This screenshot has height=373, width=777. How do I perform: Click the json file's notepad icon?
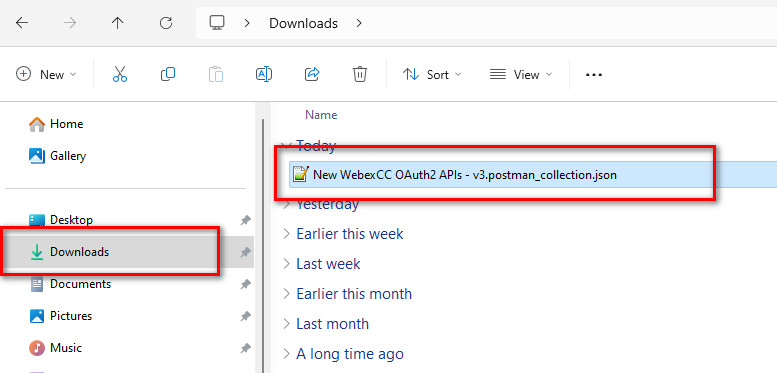(x=300, y=174)
